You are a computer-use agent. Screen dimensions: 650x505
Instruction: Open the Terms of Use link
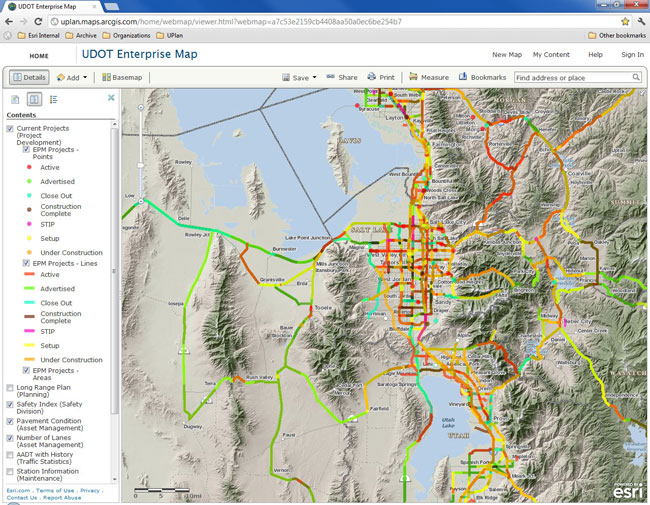pyautogui.click(x=55, y=490)
